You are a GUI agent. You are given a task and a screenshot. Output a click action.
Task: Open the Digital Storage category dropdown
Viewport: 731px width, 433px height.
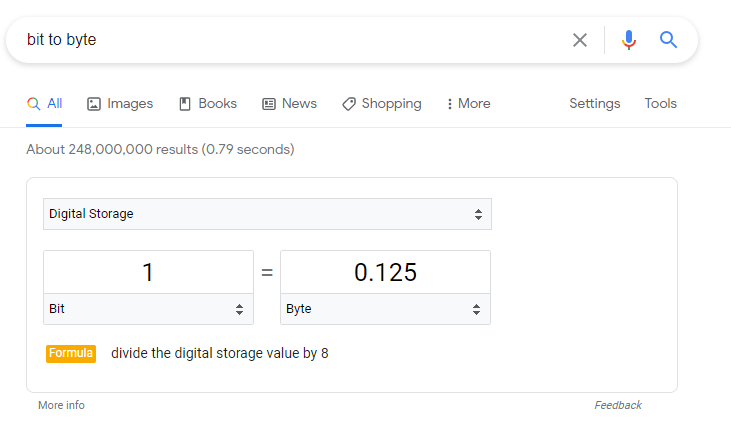pyautogui.click(x=267, y=214)
